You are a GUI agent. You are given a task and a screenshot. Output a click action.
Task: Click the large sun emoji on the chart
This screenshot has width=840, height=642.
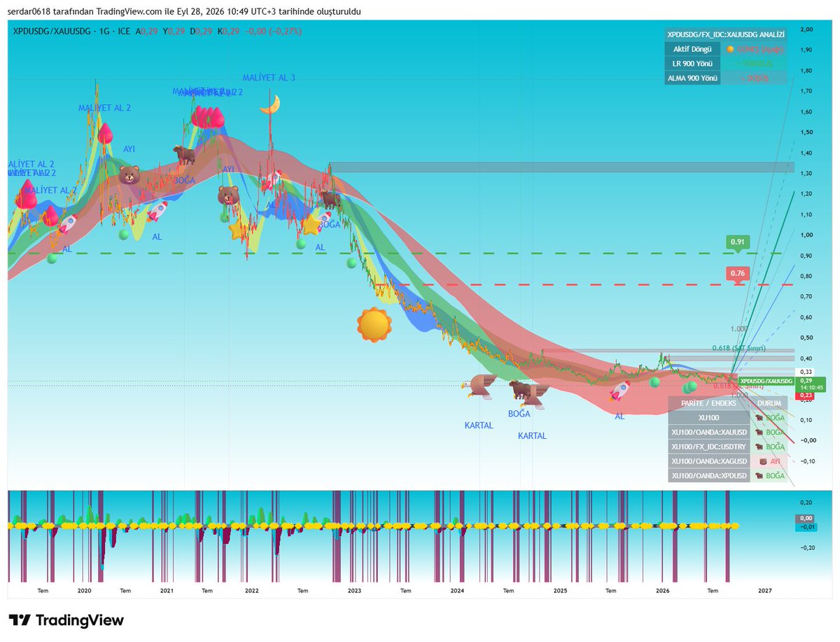coord(374,324)
